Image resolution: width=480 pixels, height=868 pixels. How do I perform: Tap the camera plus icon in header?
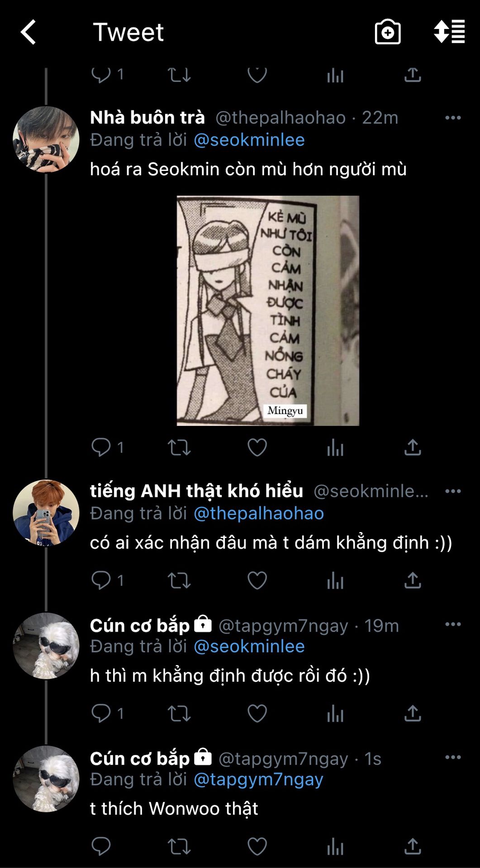point(388,32)
